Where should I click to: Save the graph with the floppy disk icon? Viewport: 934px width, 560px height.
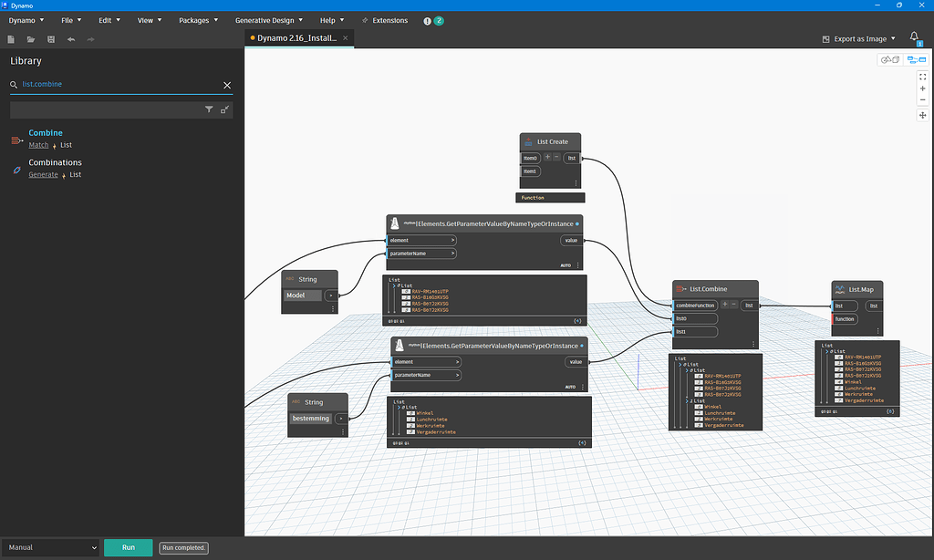tap(51, 39)
